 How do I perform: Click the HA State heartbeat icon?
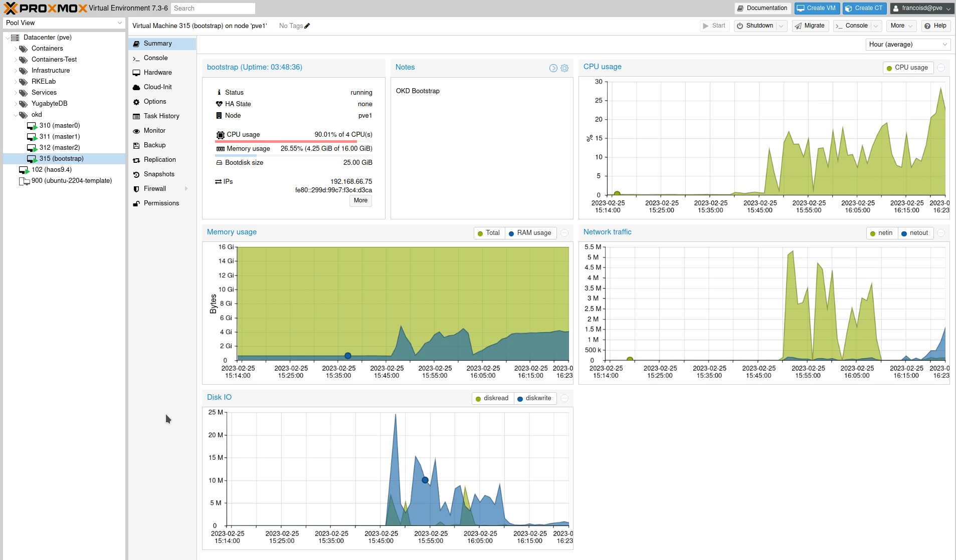point(219,104)
